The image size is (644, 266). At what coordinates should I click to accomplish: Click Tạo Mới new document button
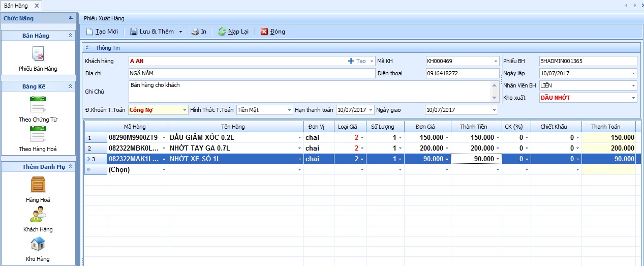tap(102, 32)
